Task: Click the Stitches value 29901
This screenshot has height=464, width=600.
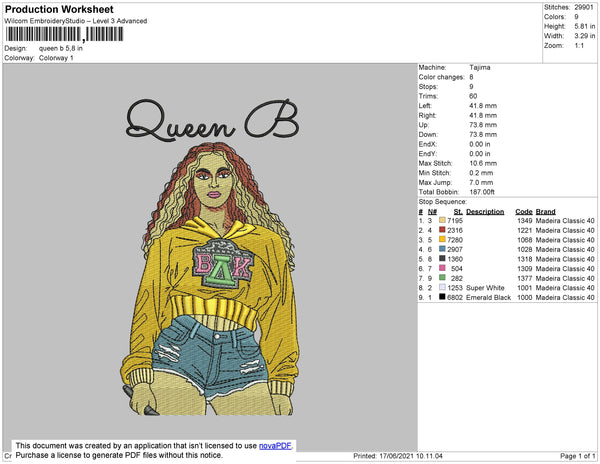Action: [584, 7]
